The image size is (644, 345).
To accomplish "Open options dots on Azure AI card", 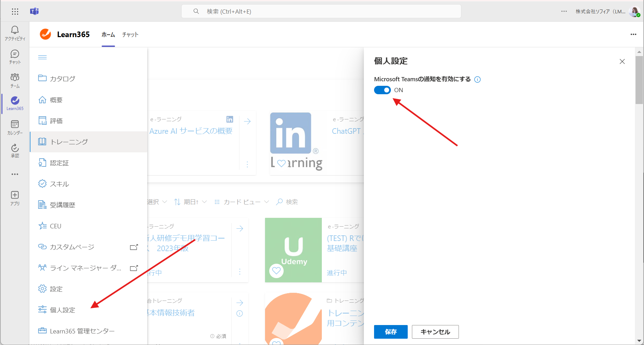I will (247, 164).
